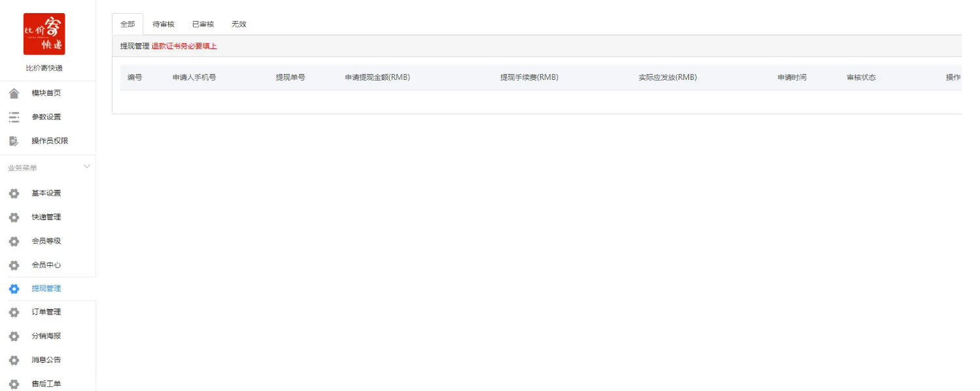Switch to the 无效 tab
This screenshot has width=980, height=391.
click(x=239, y=24)
